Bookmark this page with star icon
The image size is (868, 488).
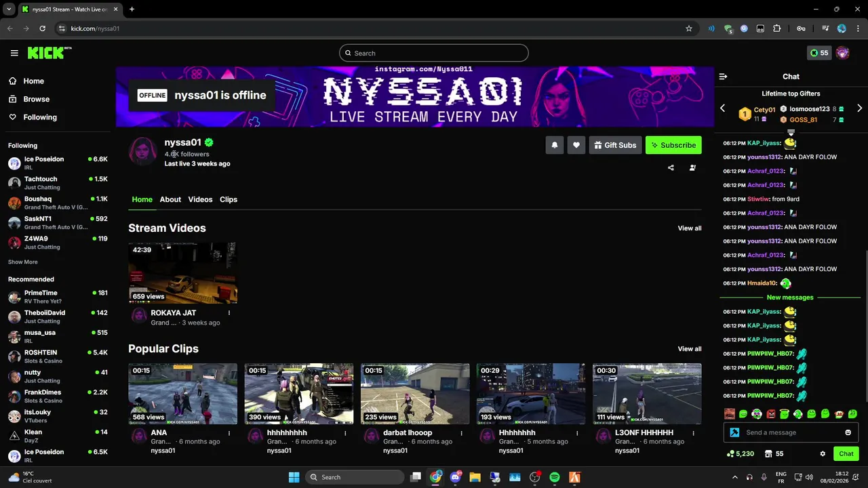pyautogui.click(x=689, y=28)
